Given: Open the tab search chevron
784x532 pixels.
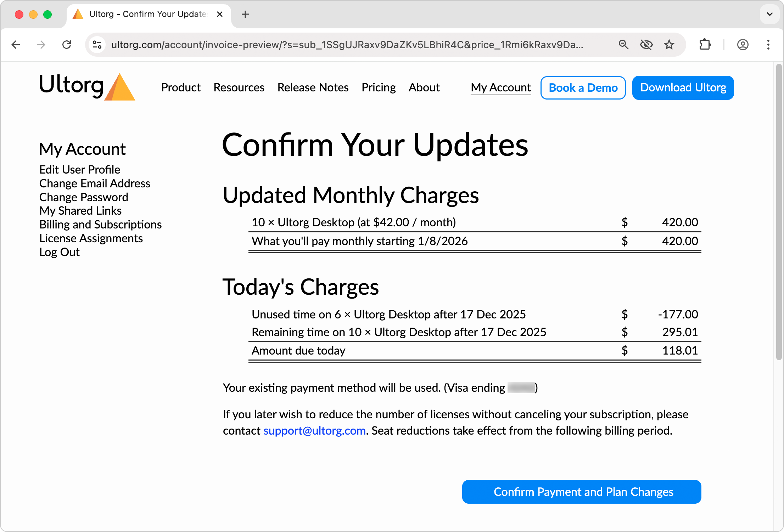Looking at the screenshot, I should (769, 15).
